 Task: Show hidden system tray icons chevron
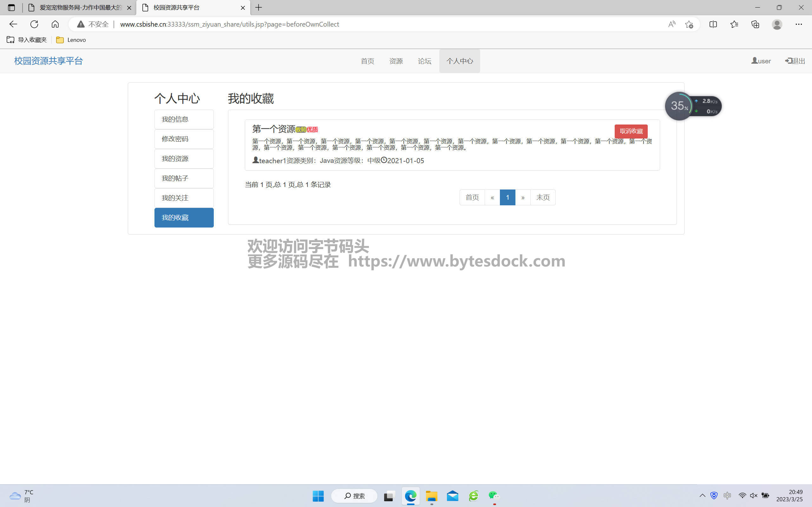coord(702,496)
